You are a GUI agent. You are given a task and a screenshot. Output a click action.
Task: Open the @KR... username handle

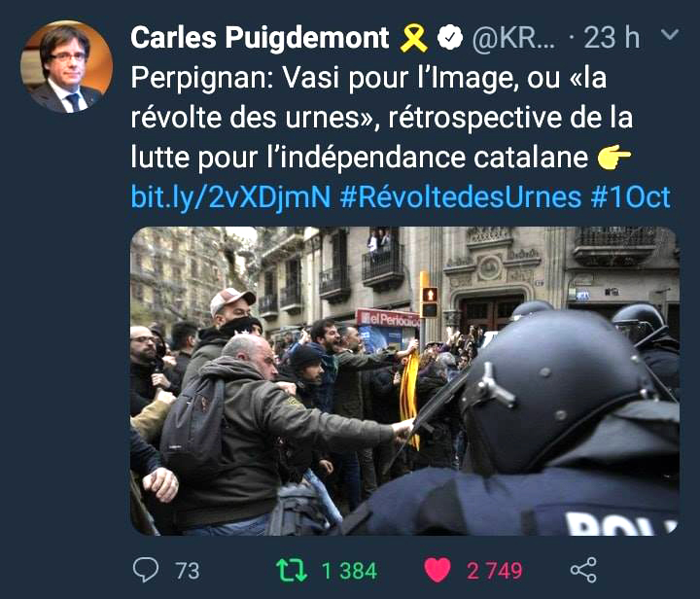coord(514,38)
